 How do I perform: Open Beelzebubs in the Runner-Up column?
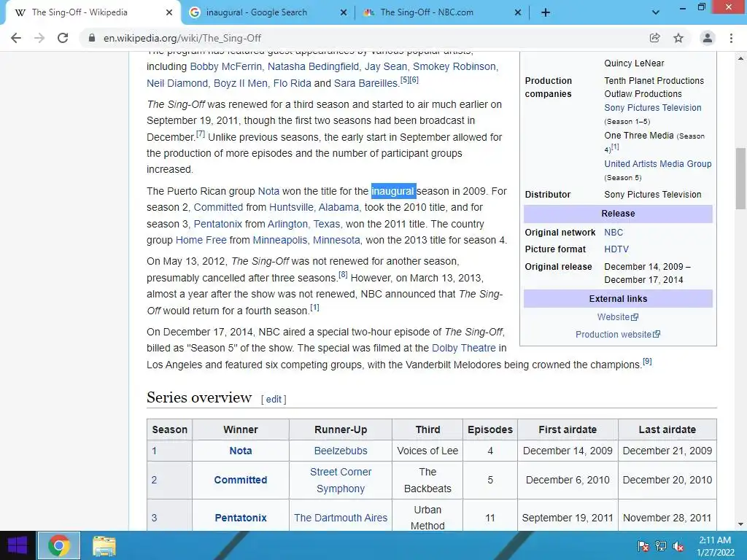(x=341, y=451)
